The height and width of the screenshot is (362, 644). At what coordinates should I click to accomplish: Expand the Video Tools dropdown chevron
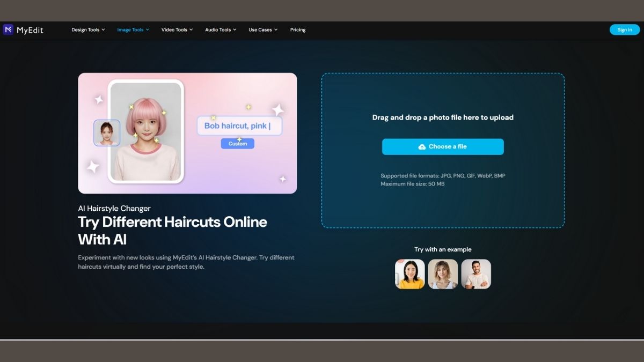tap(191, 30)
